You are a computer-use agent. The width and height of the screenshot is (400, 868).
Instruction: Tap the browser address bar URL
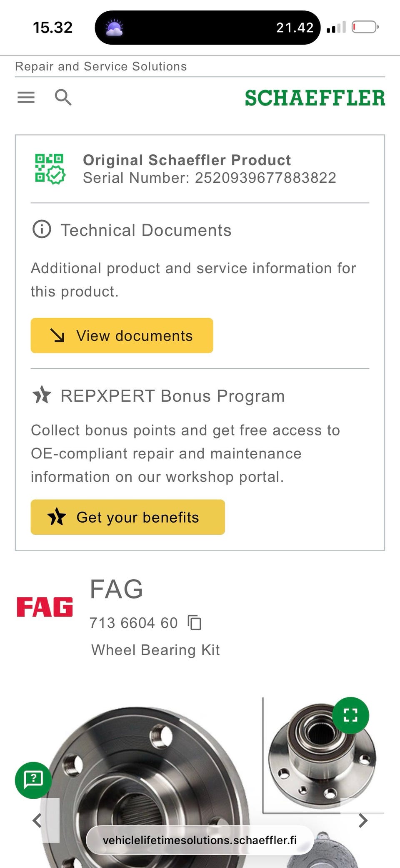200,840
